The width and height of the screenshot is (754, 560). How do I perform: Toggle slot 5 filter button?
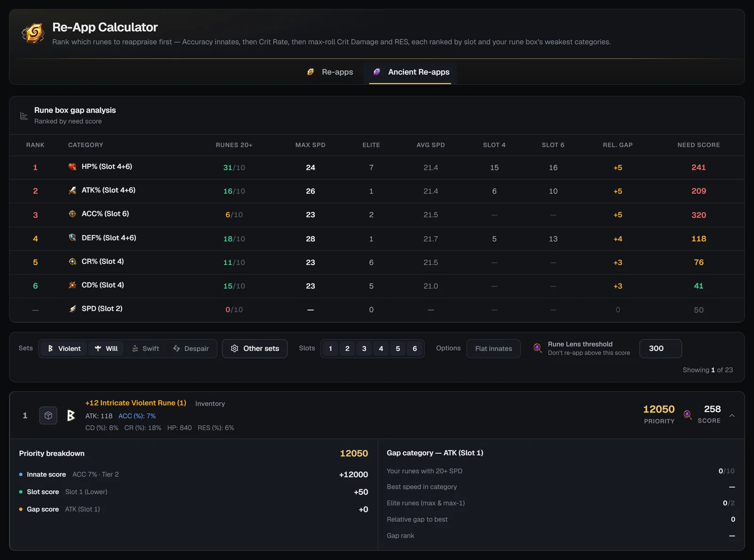tap(398, 349)
